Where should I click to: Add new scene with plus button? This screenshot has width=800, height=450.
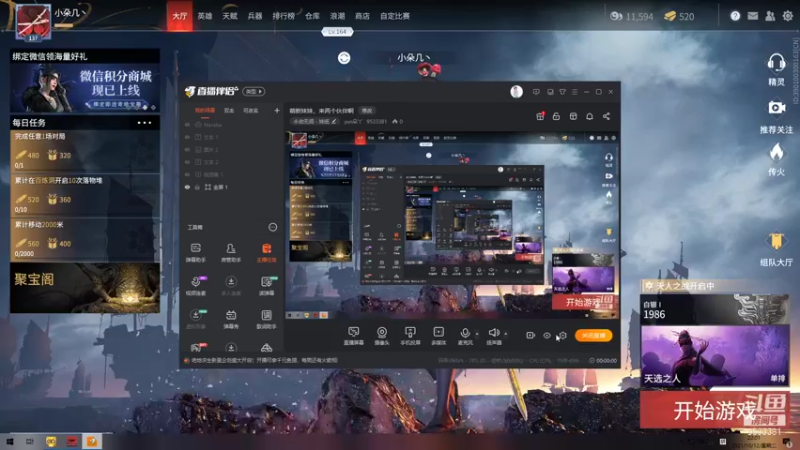(277, 110)
